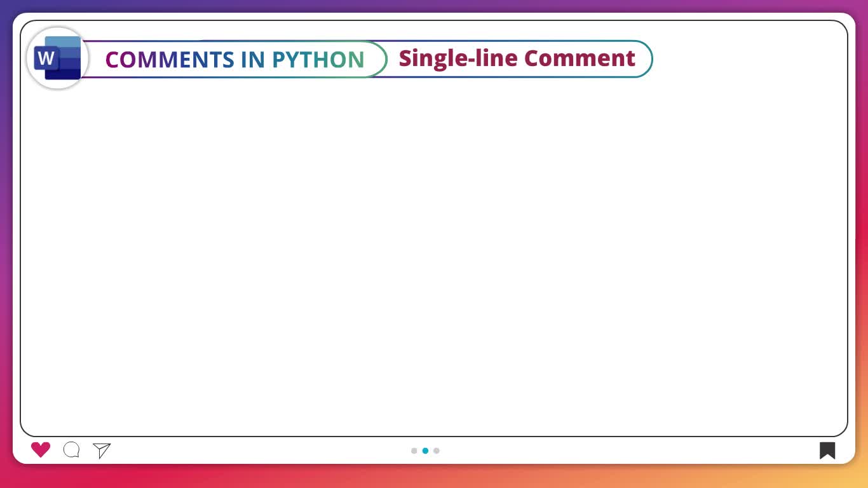Select the first carousel dot
Image resolution: width=868 pixels, height=488 pixels.
414,451
